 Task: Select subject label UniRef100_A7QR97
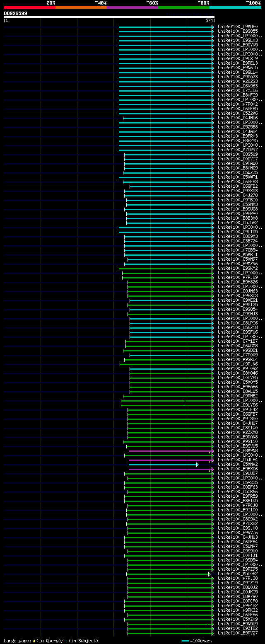click(238, 150)
